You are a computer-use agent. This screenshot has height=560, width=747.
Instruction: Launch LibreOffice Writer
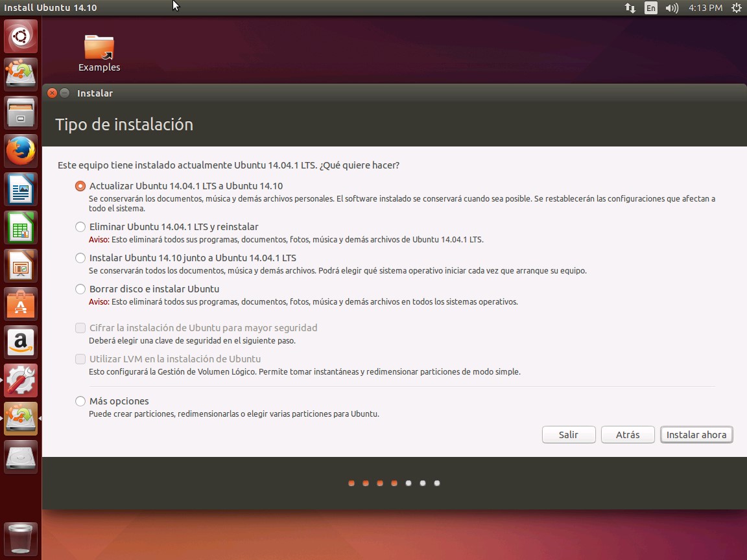(x=21, y=189)
